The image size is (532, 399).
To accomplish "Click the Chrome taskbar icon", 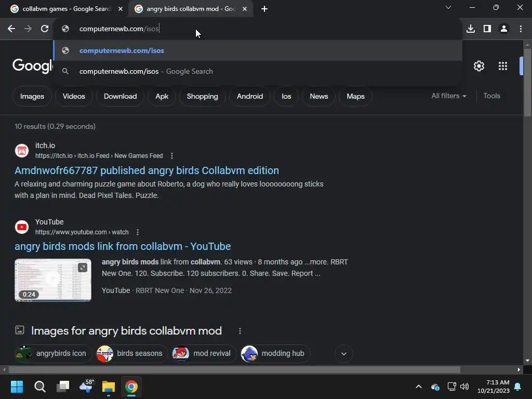I will [x=131, y=387].
